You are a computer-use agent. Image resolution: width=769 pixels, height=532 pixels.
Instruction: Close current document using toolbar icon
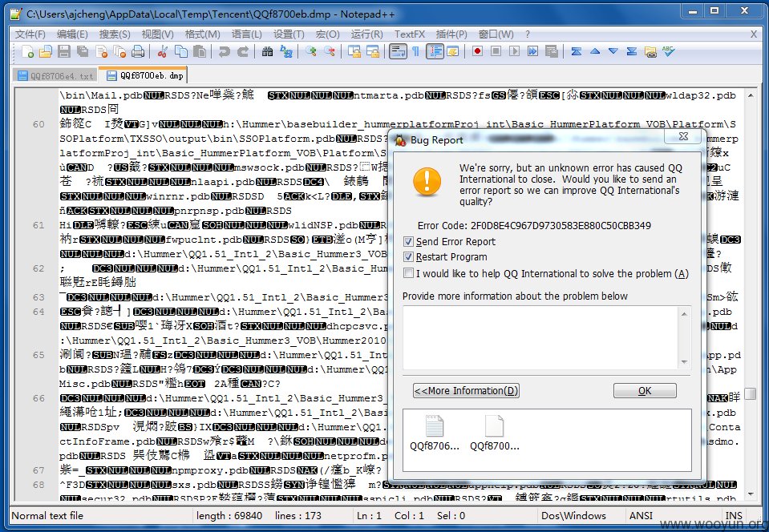102,51
